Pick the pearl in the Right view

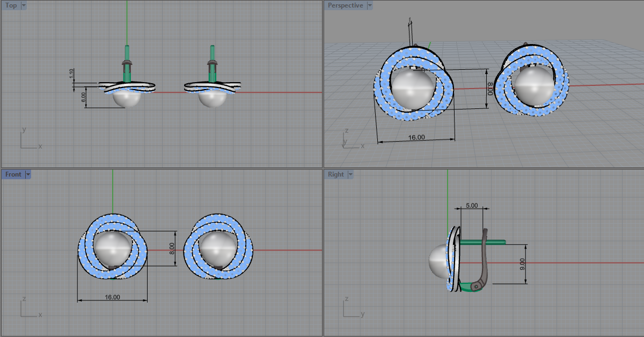[438, 261]
